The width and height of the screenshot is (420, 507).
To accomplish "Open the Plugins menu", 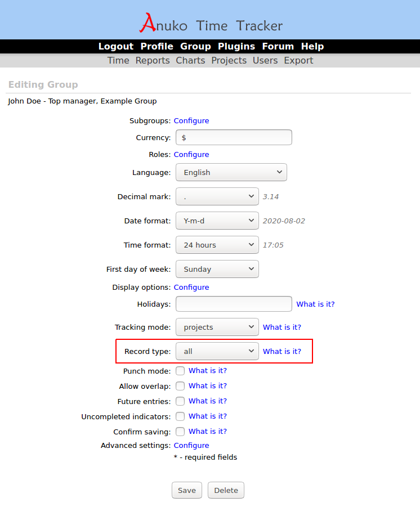I will point(236,47).
